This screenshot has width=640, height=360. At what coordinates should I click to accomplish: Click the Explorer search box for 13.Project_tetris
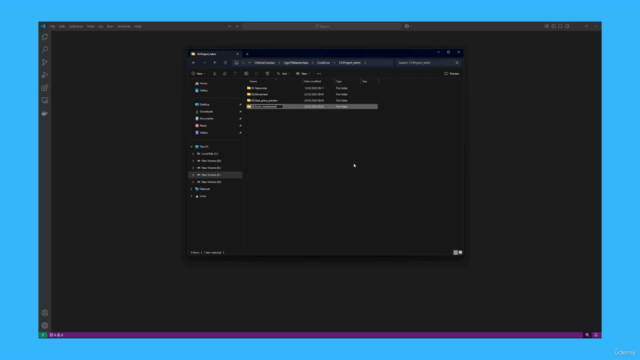[x=427, y=63]
